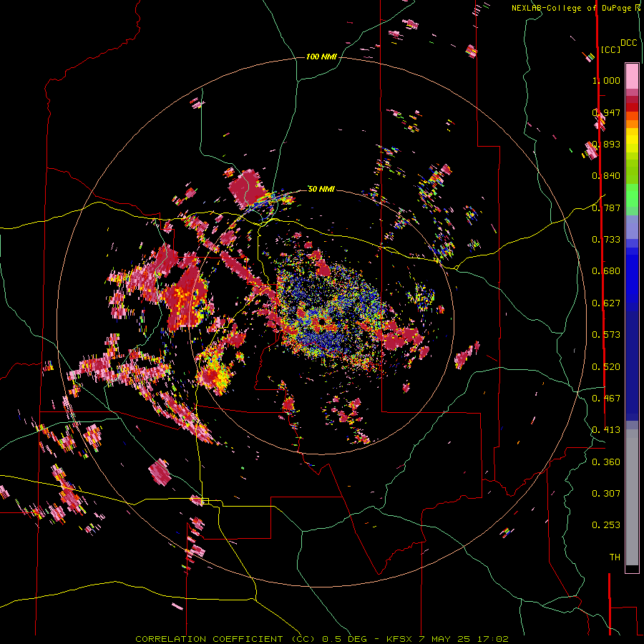
Task: Select the 0.893 legend value
Action: click(606, 144)
